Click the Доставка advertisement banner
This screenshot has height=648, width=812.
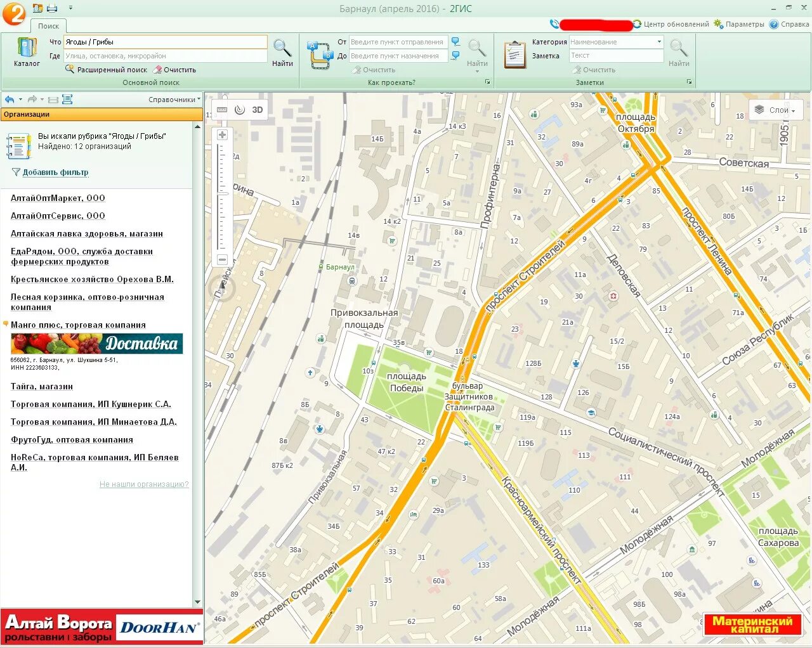(97, 344)
